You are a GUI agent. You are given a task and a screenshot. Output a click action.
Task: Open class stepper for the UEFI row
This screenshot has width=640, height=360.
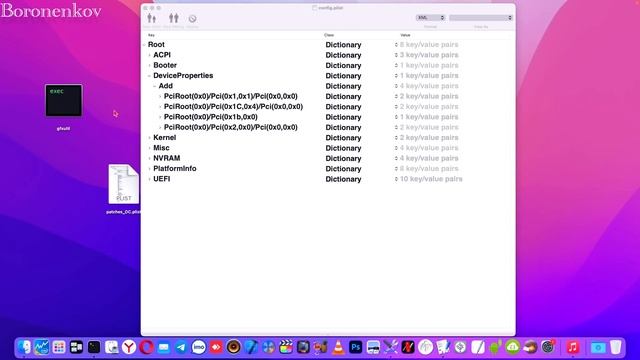point(396,179)
